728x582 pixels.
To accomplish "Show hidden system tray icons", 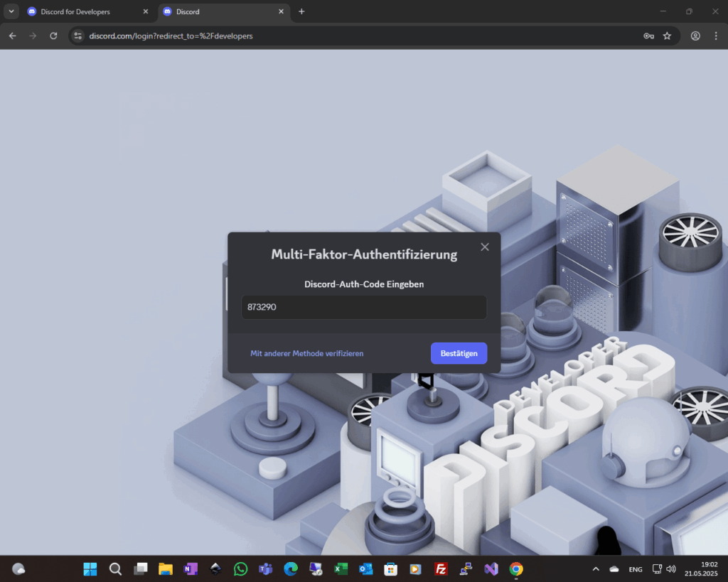I will point(596,569).
